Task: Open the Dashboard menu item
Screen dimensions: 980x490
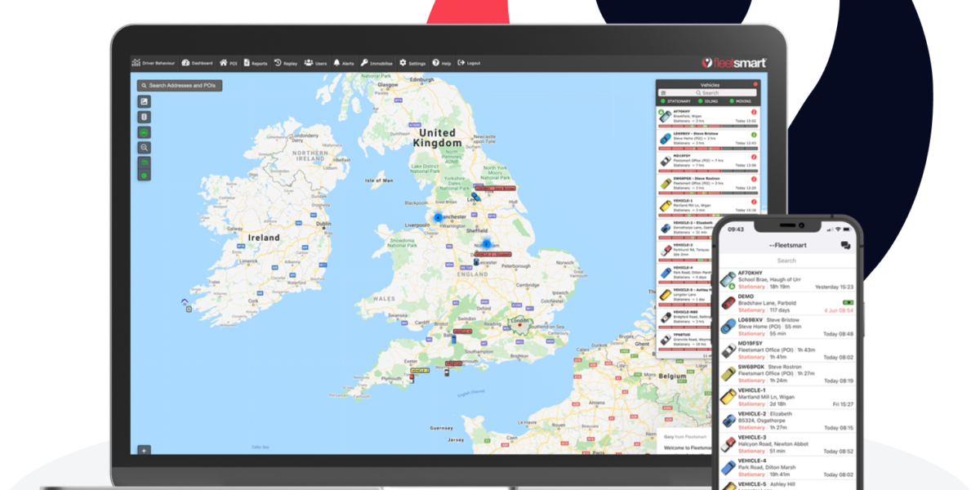Action: 198,63
